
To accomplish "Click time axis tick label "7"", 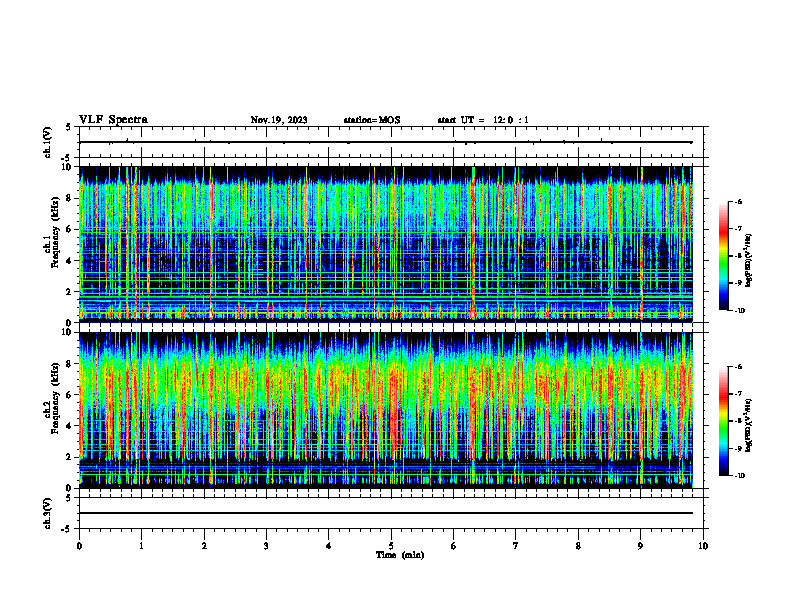I will [516, 546].
